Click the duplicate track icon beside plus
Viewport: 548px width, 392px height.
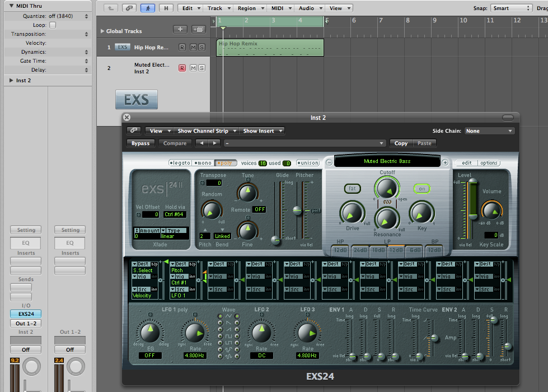coord(198,29)
